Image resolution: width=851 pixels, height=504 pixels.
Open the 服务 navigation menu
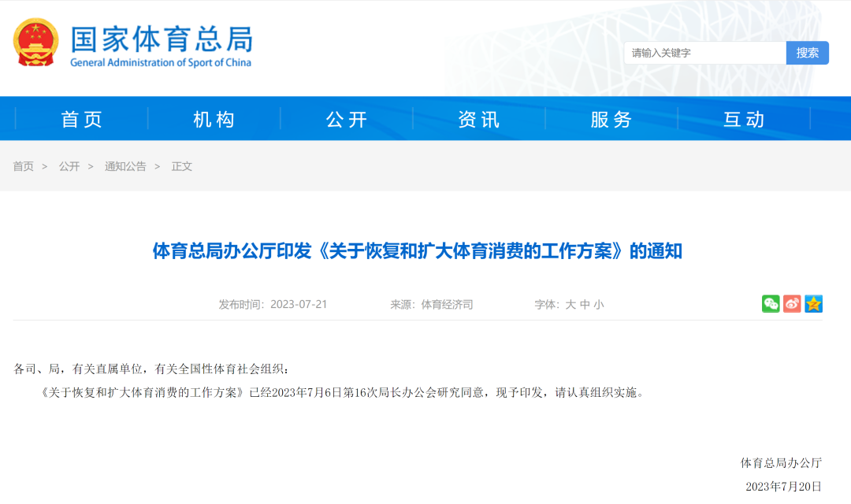612,118
